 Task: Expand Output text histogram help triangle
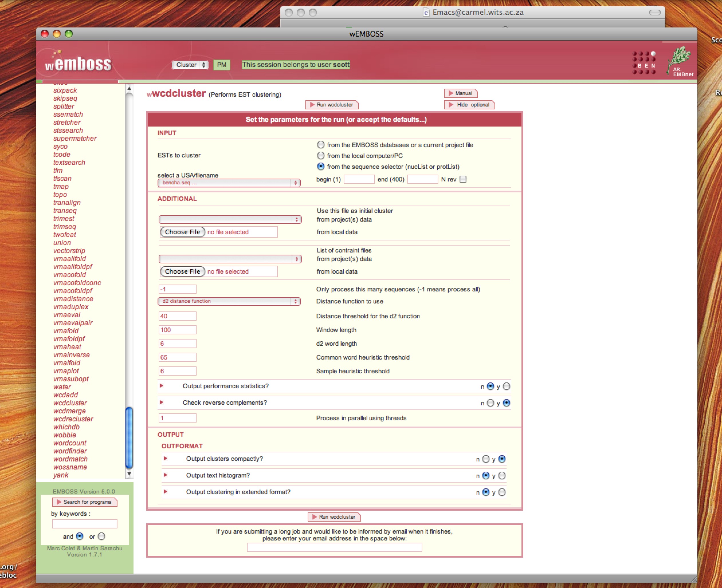pyautogui.click(x=165, y=475)
